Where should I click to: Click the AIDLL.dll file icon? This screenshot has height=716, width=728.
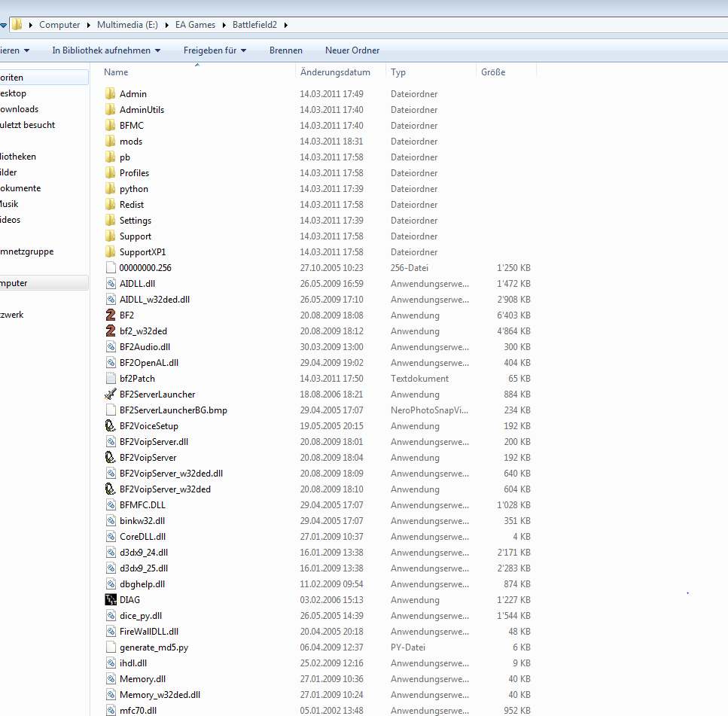tap(111, 283)
